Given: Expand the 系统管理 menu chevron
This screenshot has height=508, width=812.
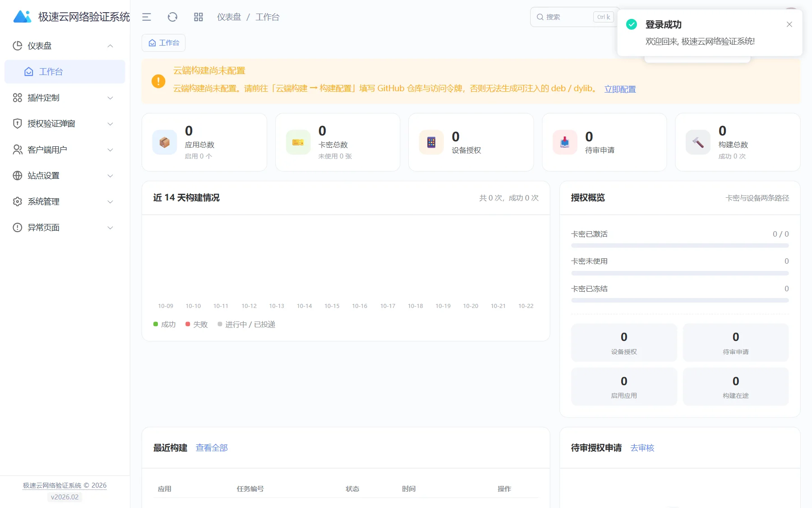Looking at the screenshot, I should coord(110,202).
